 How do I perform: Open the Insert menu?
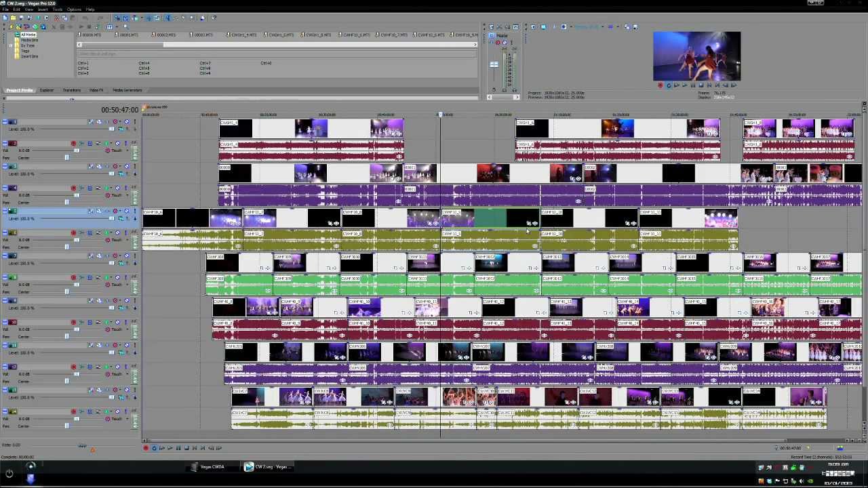(43, 9)
